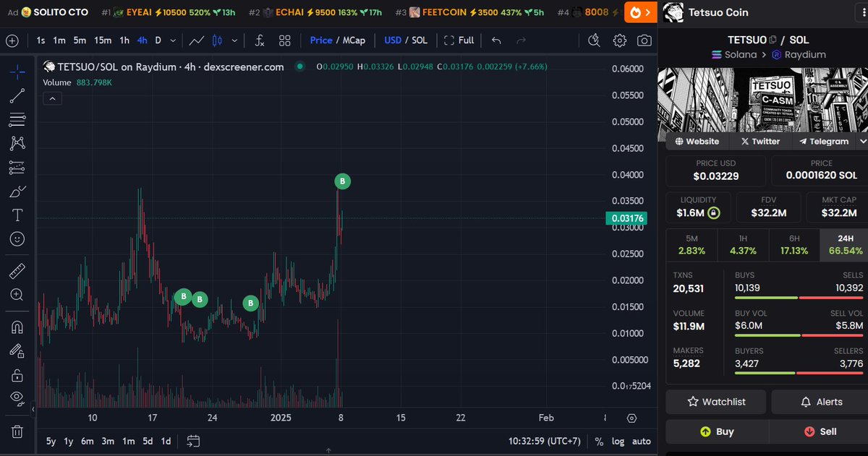Image resolution: width=868 pixels, height=456 pixels.
Task: Toggle hide all drawings eye icon
Action: tap(17, 397)
